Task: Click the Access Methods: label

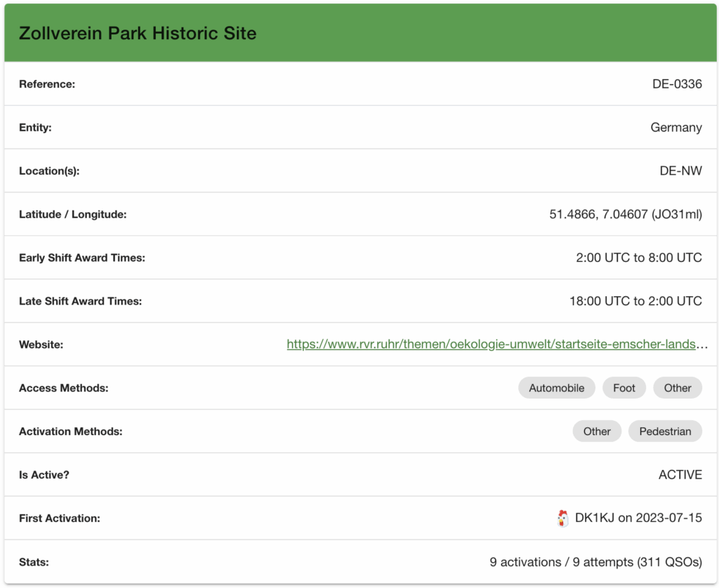Action: (64, 388)
